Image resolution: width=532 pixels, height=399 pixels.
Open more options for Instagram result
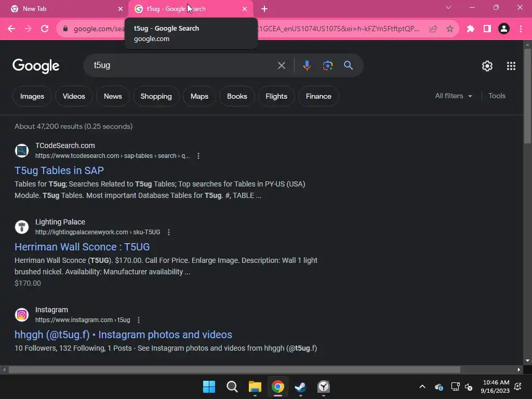pos(138,320)
